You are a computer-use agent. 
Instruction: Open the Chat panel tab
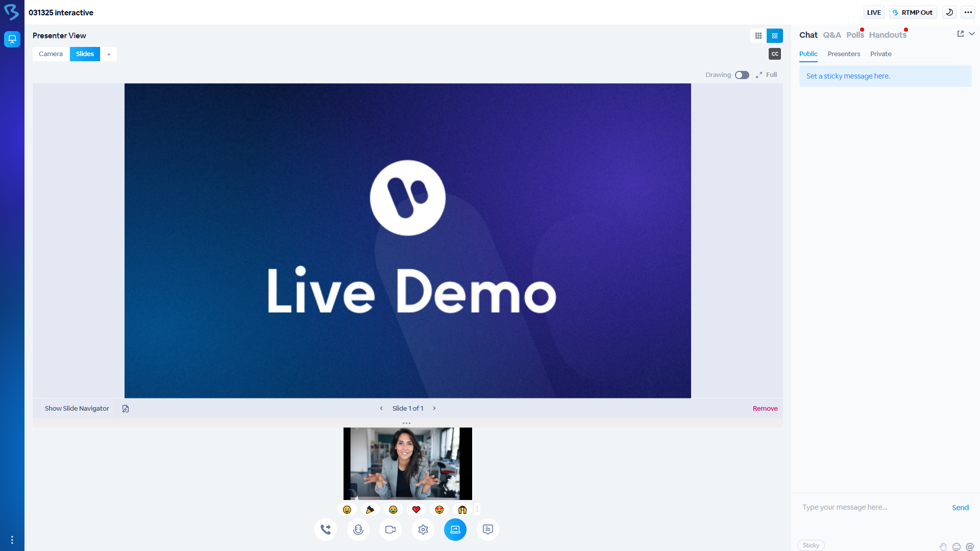pyautogui.click(x=808, y=35)
